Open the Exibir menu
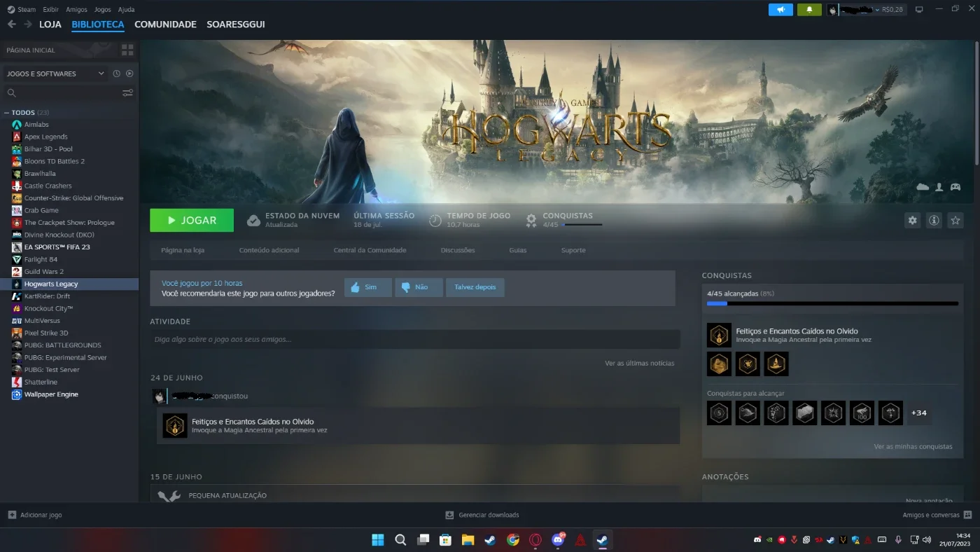This screenshot has width=980, height=552. coord(50,10)
